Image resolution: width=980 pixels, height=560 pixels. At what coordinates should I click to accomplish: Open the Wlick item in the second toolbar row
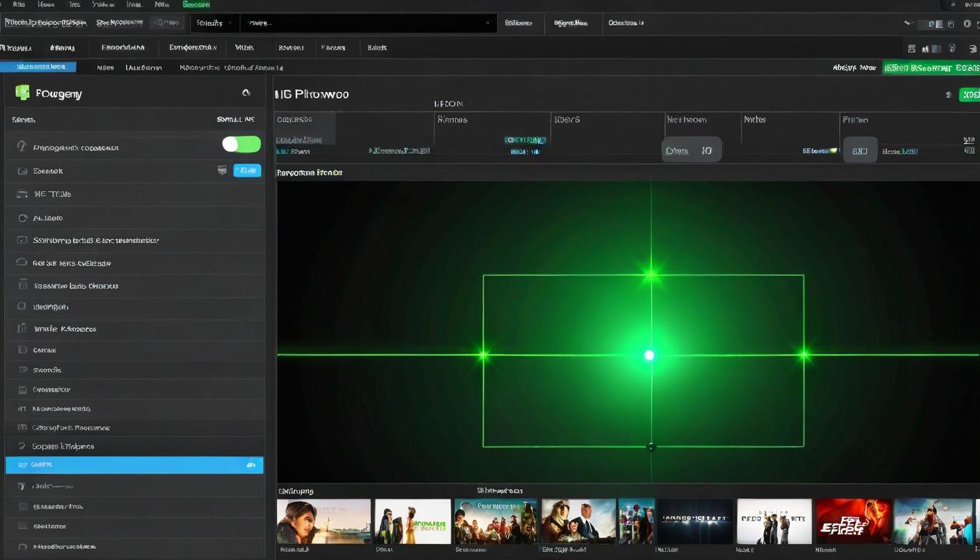244,47
